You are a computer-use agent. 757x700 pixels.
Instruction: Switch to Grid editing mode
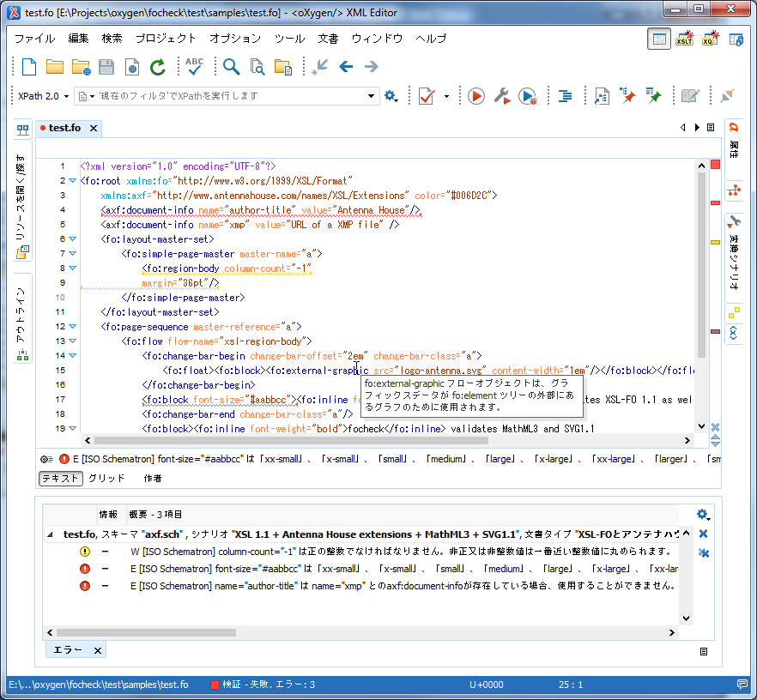(106, 478)
